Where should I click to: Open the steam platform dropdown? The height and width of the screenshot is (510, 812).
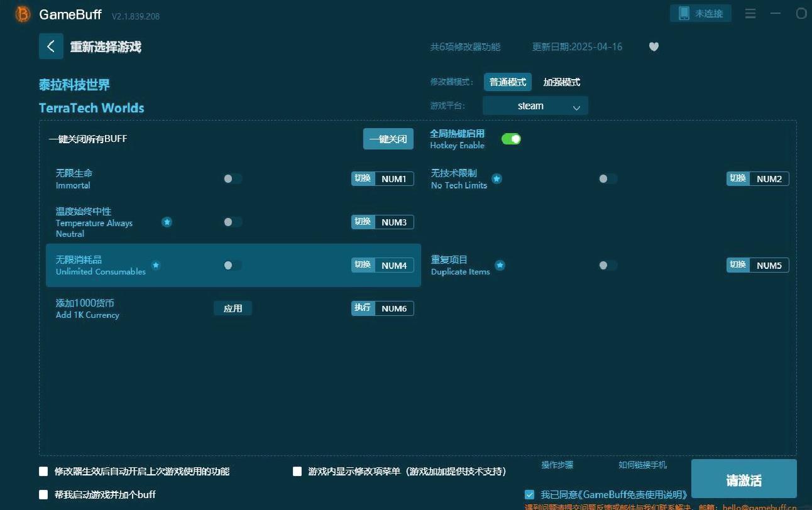[535, 106]
